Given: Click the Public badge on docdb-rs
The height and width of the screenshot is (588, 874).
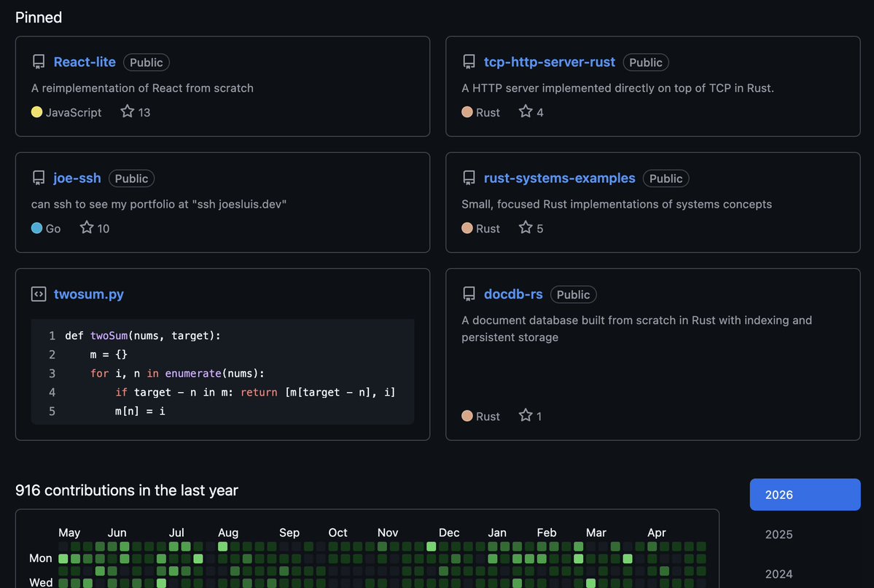Looking at the screenshot, I should [x=573, y=294].
